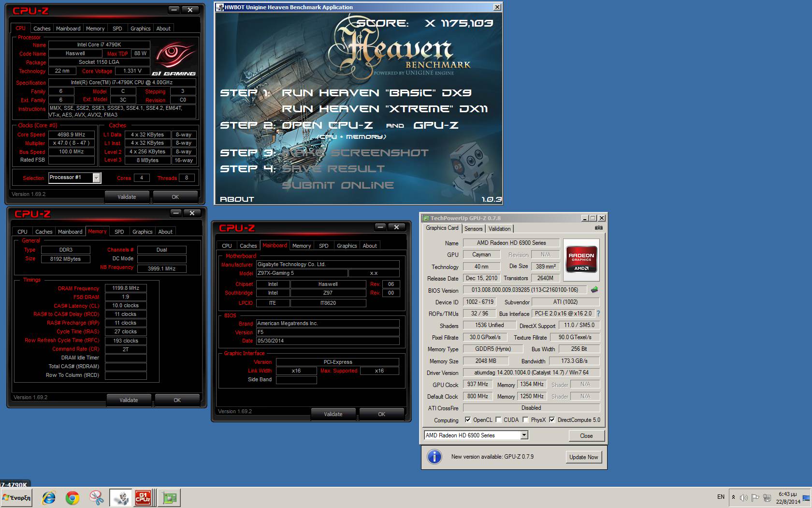Image resolution: width=812 pixels, height=508 pixels.
Task: Click the BIOS Version field in GPU-Z
Action: click(525, 290)
